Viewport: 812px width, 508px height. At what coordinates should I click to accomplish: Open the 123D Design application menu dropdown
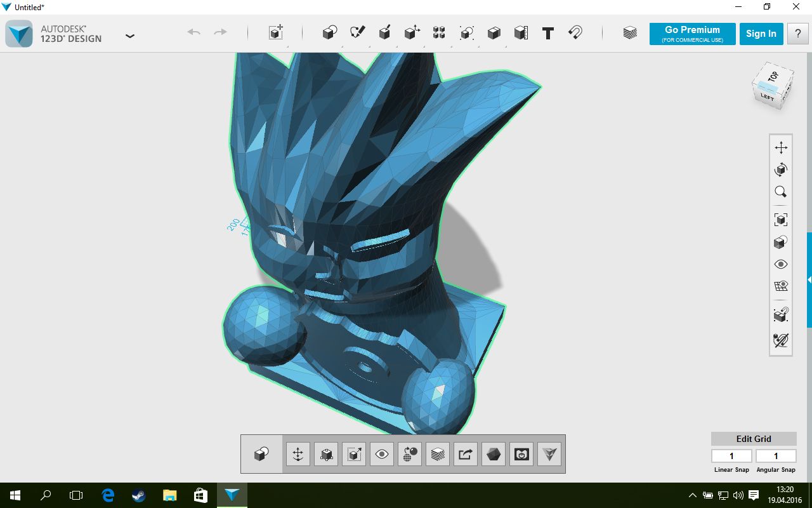pyautogui.click(x=130, y=36)
